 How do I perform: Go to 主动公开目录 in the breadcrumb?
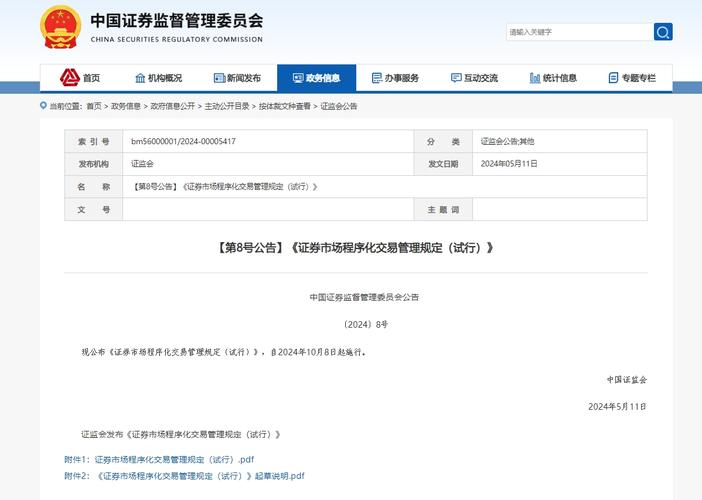pyautogui.click(x=227, y=106)
